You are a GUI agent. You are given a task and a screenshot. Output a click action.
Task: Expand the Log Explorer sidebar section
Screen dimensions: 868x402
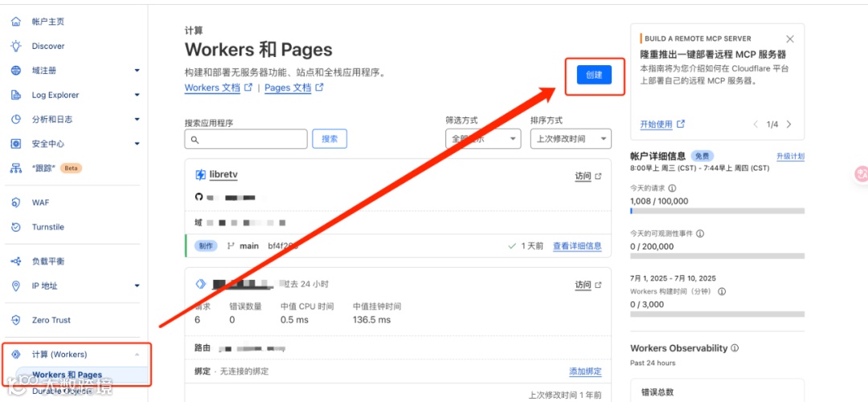click(x=137, y=95)
